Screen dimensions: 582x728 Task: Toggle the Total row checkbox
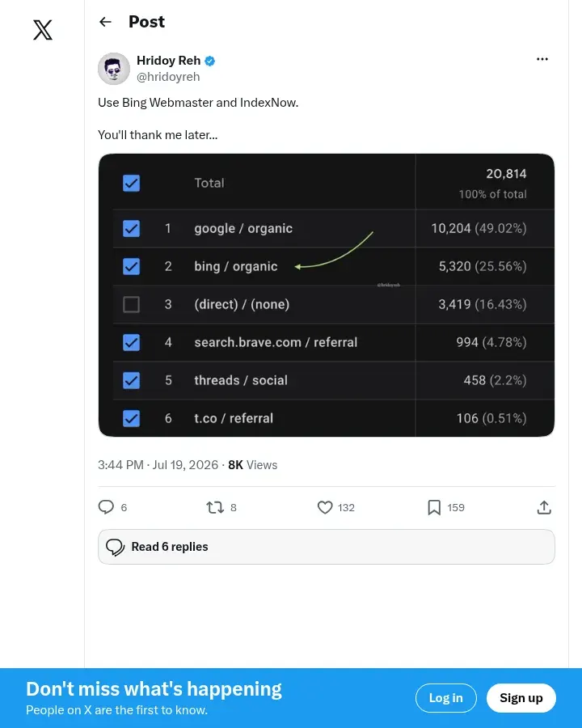coord(131,183)
